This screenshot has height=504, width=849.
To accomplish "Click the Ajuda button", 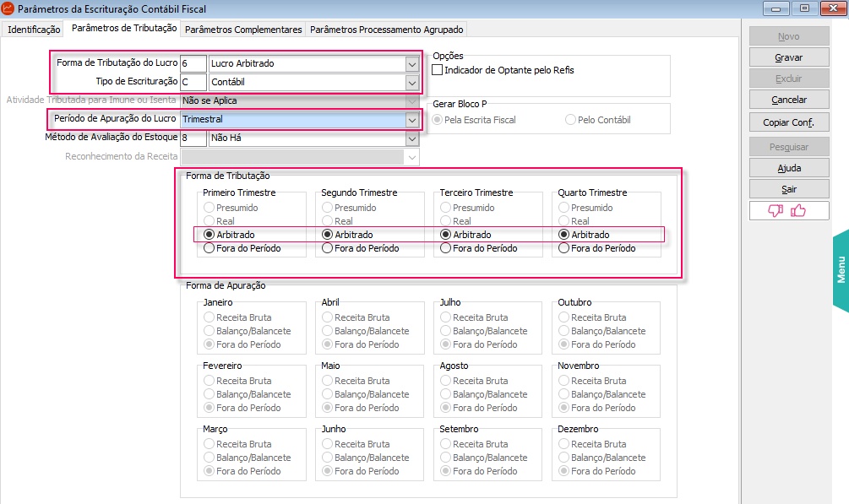I will click(788, 168).
